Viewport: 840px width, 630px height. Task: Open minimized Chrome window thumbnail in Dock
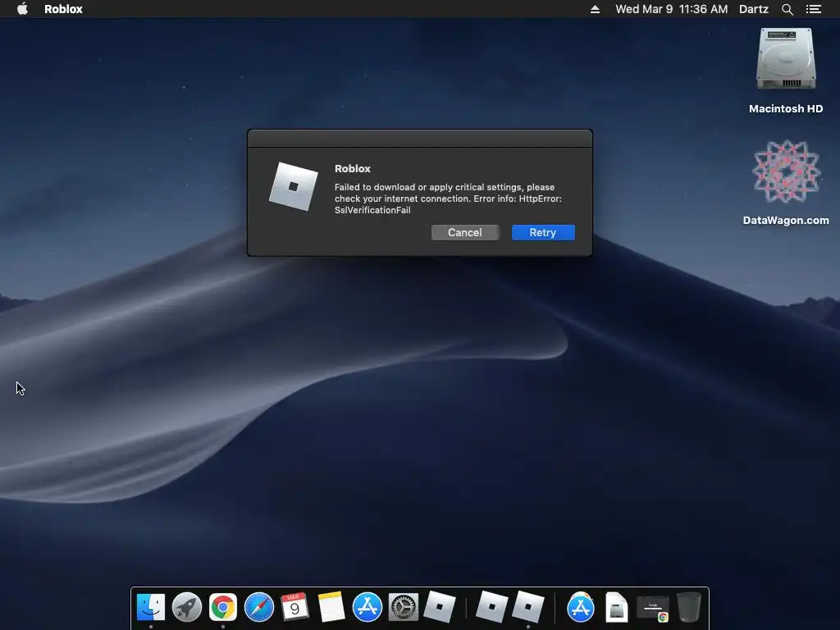click(653, 609)
